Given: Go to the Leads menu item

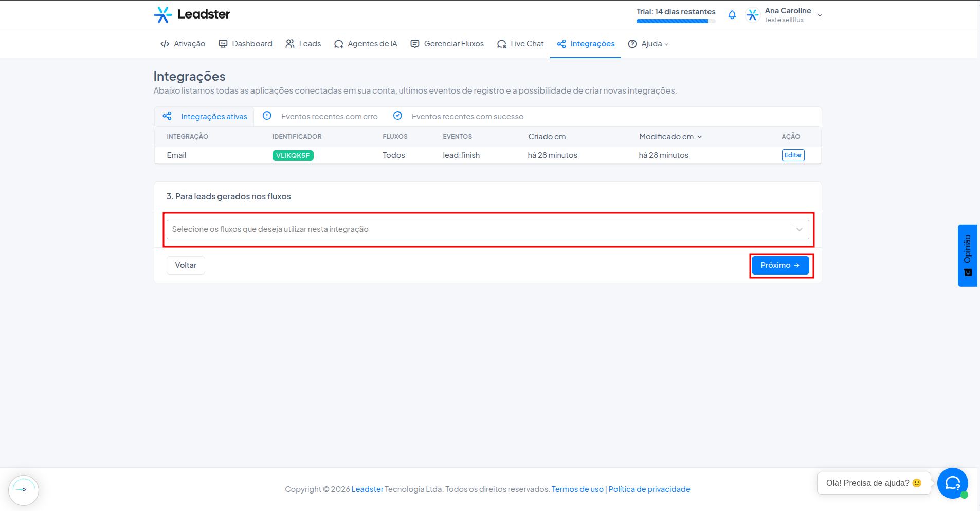Looking at the screenshot, I should (x=303, y=44).
